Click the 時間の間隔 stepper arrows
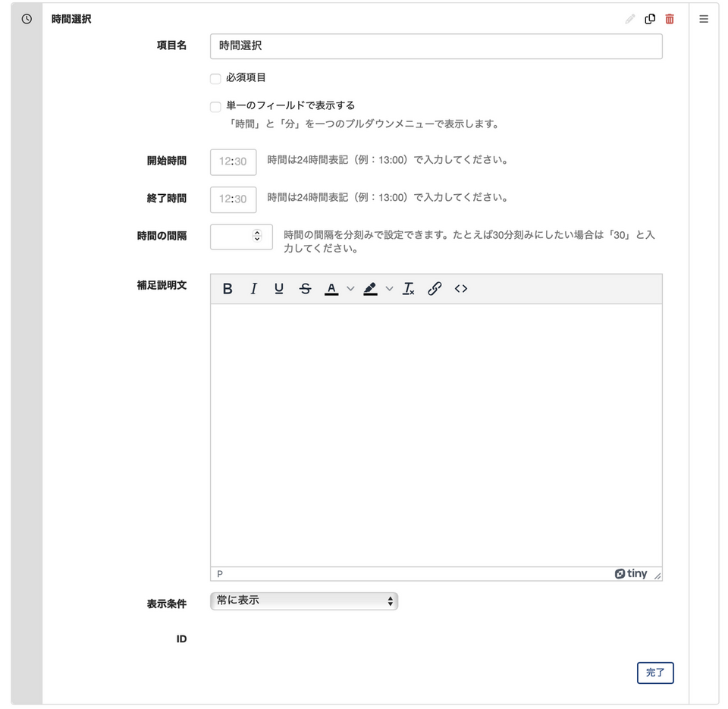The image size is (728, 709). (257, 236)
